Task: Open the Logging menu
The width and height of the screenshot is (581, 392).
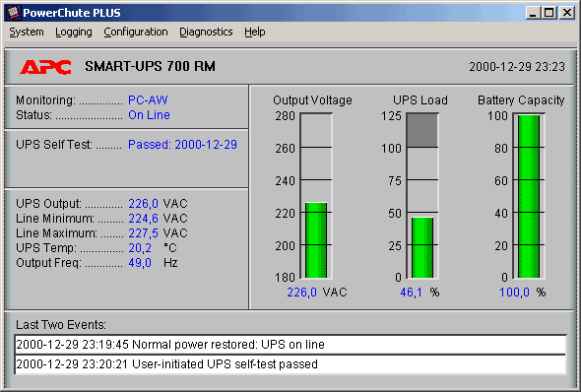Action: click(74, 33)
